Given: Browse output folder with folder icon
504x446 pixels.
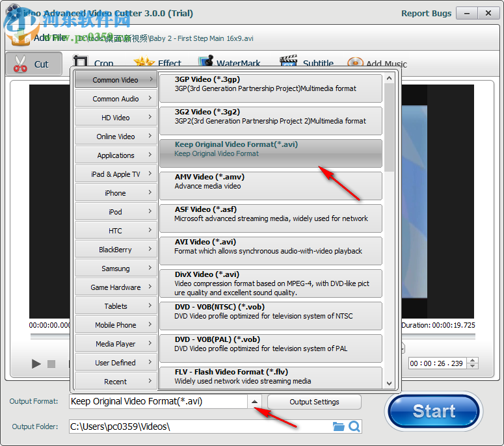Looking at the screenshot, I should 338,426.
